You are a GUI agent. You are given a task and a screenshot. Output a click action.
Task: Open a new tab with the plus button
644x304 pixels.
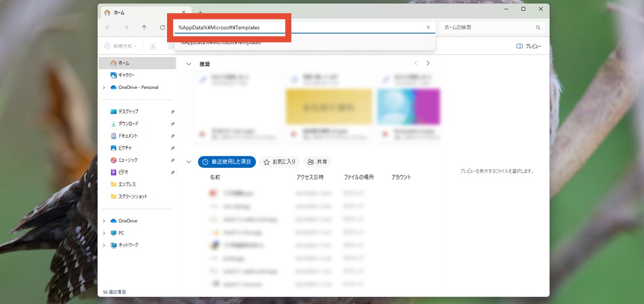coord(200,13)
